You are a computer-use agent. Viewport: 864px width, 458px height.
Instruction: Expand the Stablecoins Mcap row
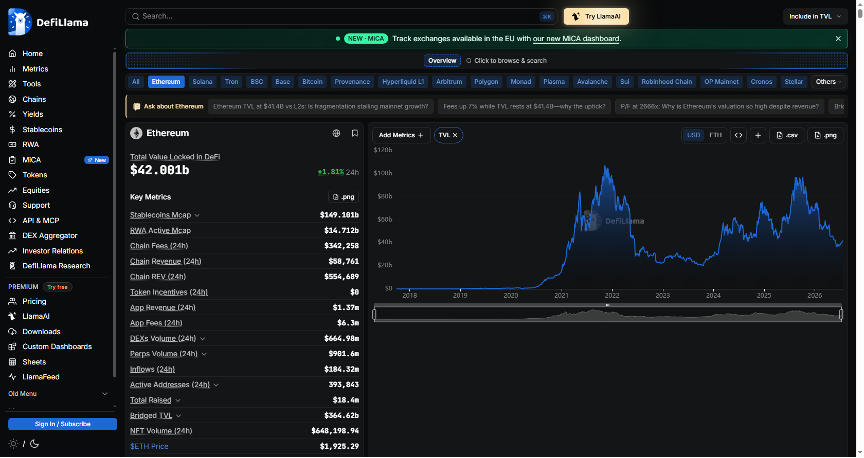click(x=197, y=215)
